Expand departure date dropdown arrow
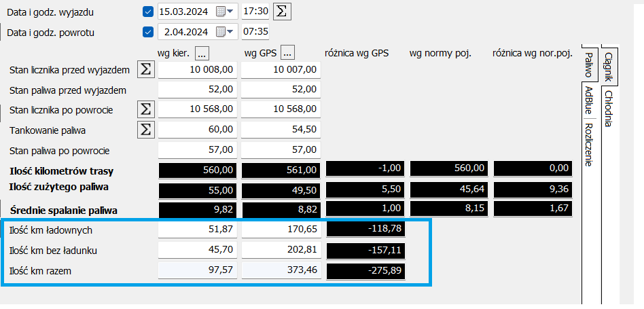Image resolution: width=644 pixels, height=309 pixels. pos(231,12)
